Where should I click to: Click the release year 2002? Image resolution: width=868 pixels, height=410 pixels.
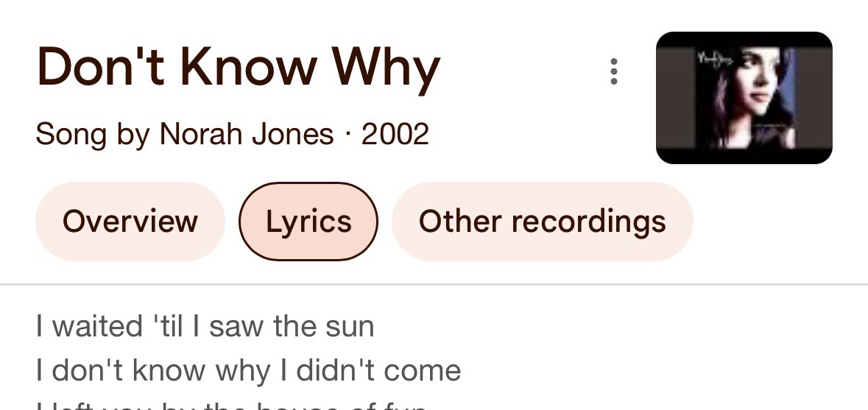pyautogui.click(x=395, y=134)
